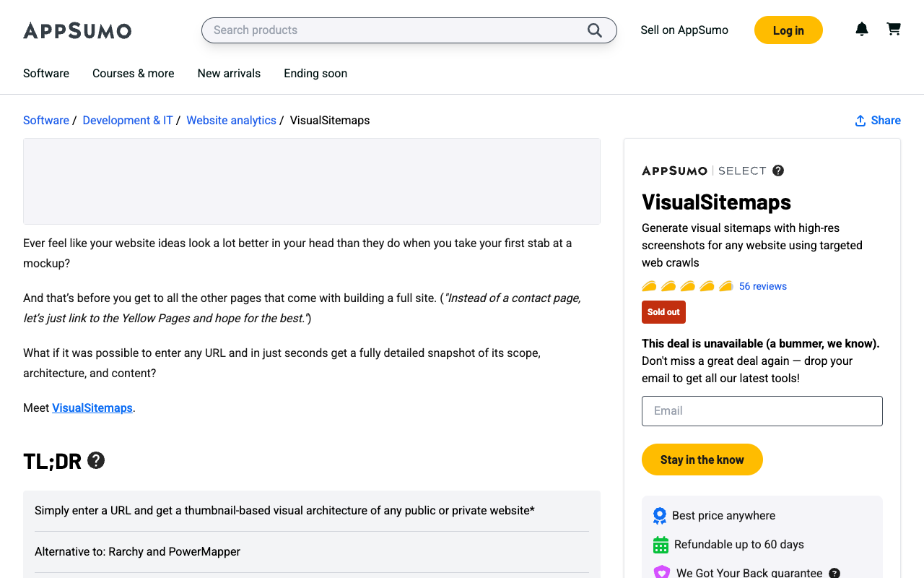Click Stay in the know button
The height and width of the screenshot is (578, 924).
(x=702, y=460)
